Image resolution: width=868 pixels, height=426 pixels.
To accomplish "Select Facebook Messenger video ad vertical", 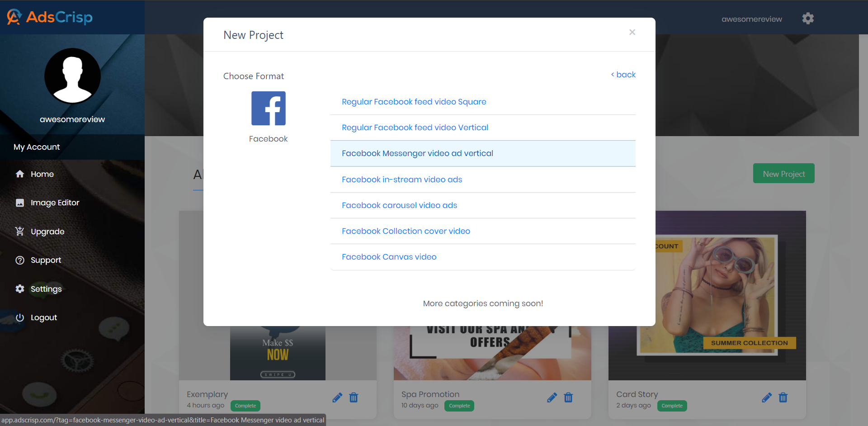I will [x=483, y=153].
